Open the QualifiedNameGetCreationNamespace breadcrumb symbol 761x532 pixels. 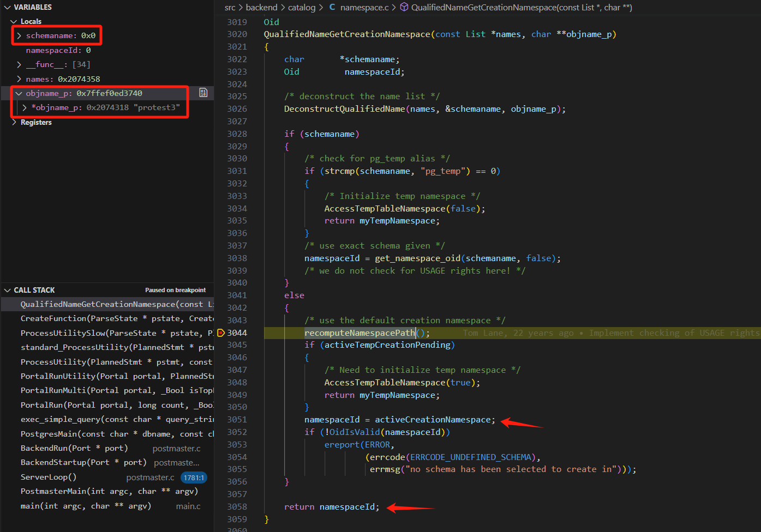522,7
